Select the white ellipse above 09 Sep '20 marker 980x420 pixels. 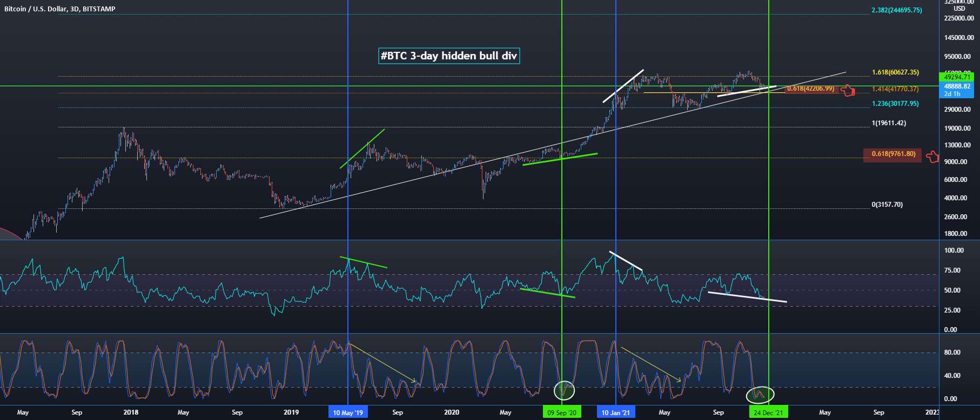[x=565, y=390]
